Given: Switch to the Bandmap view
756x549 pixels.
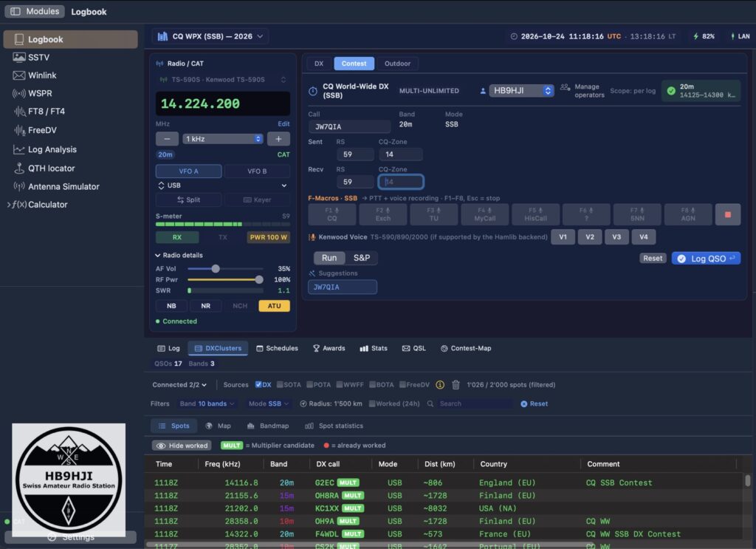Looking at the screenshot, I should pos(267,426).
